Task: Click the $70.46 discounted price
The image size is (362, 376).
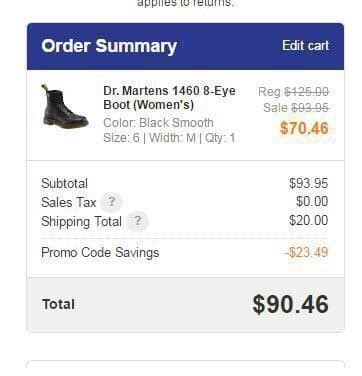Action: click(x=304, y=128)
